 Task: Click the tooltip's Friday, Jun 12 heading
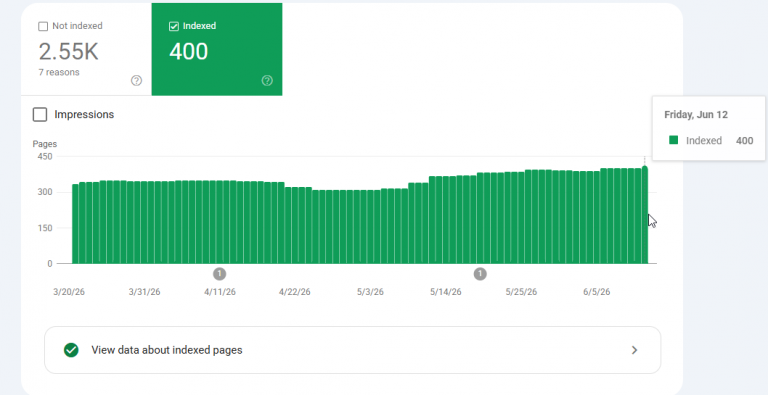coord(696,115)
